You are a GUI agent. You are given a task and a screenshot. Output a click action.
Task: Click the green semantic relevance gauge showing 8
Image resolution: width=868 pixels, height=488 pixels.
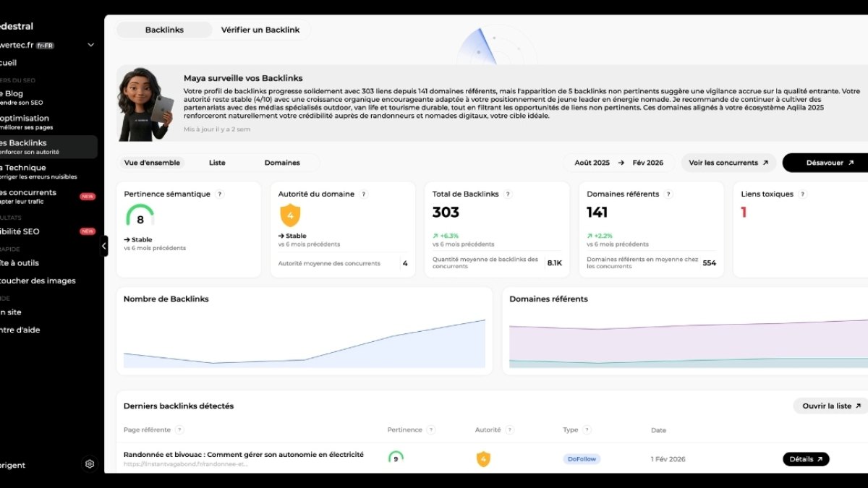pyautogui.click(x=140, y=215)
